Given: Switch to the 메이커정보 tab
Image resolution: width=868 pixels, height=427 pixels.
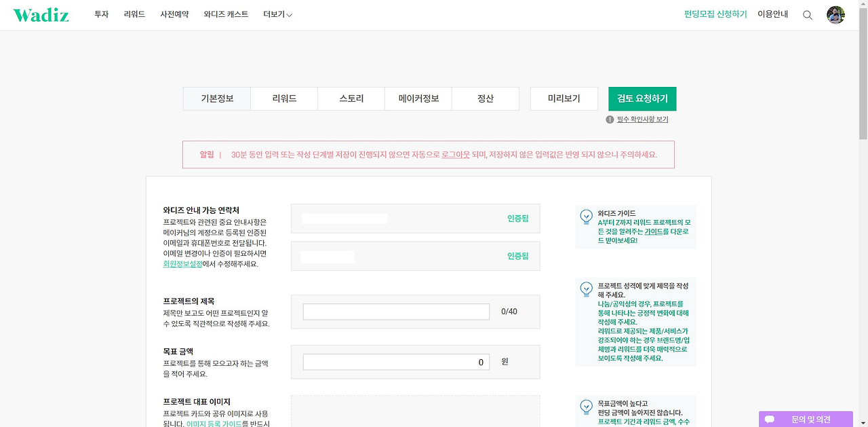Looking at the screenshot, I should click(418, 98).
